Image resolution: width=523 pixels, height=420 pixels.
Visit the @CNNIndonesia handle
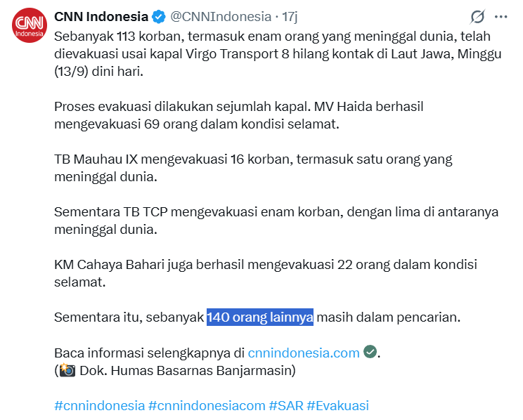click(221, 17)
